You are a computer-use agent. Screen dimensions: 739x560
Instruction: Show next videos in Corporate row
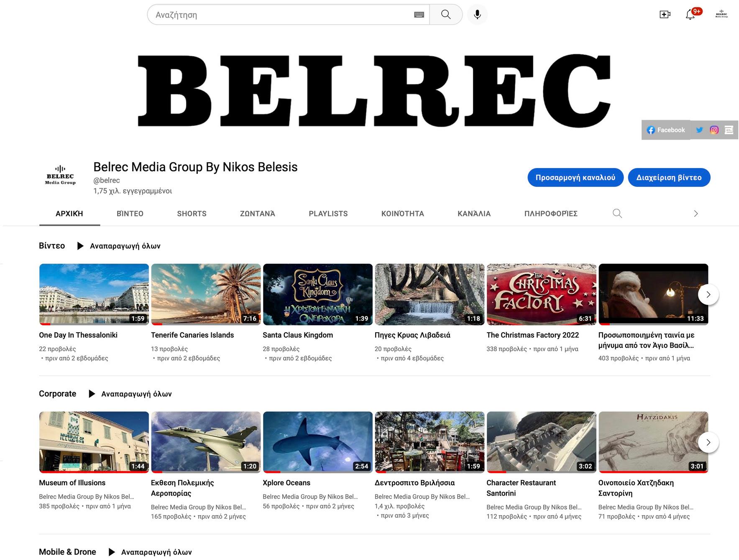[x=708, y=442]
